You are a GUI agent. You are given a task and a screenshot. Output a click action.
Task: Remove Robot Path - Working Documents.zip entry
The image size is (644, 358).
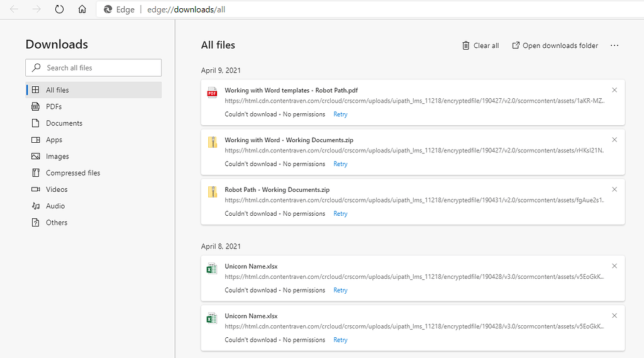point(614,189)
